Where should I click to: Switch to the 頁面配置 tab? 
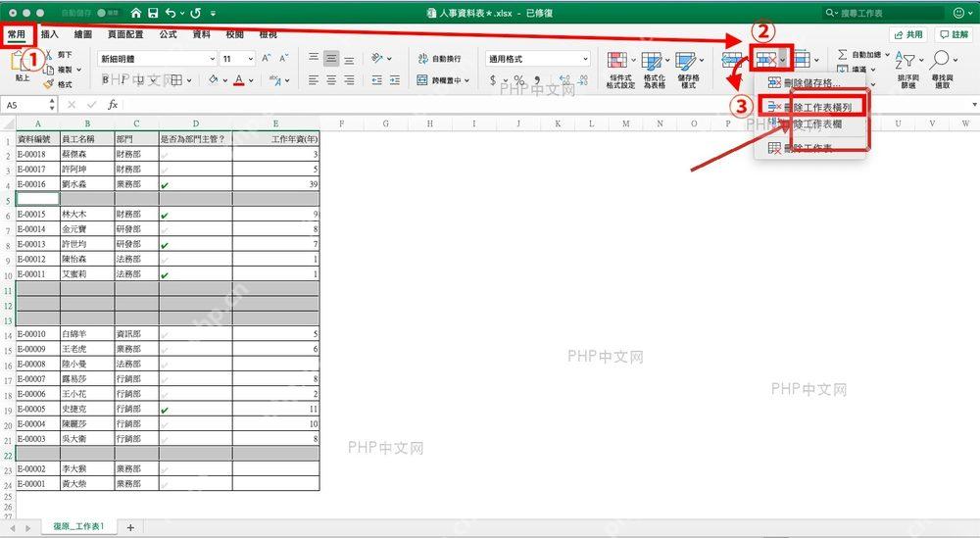(x=125, y=34)
